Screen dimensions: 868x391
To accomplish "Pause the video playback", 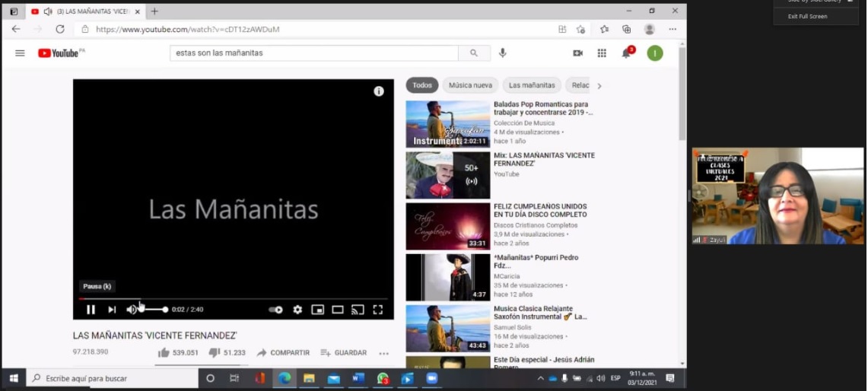I will [x=91, y=310].
